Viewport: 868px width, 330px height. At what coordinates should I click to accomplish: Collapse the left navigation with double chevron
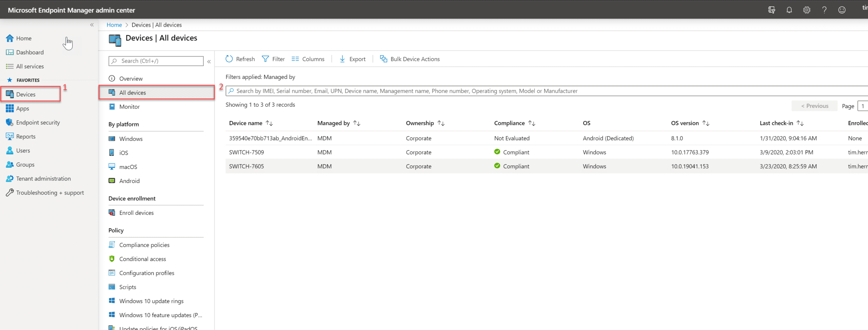(x=92, y=25)
